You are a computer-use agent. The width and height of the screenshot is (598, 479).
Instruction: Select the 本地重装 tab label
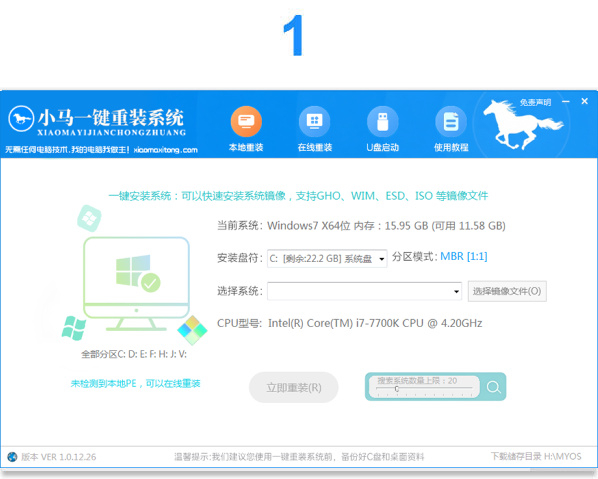[246, 148]
